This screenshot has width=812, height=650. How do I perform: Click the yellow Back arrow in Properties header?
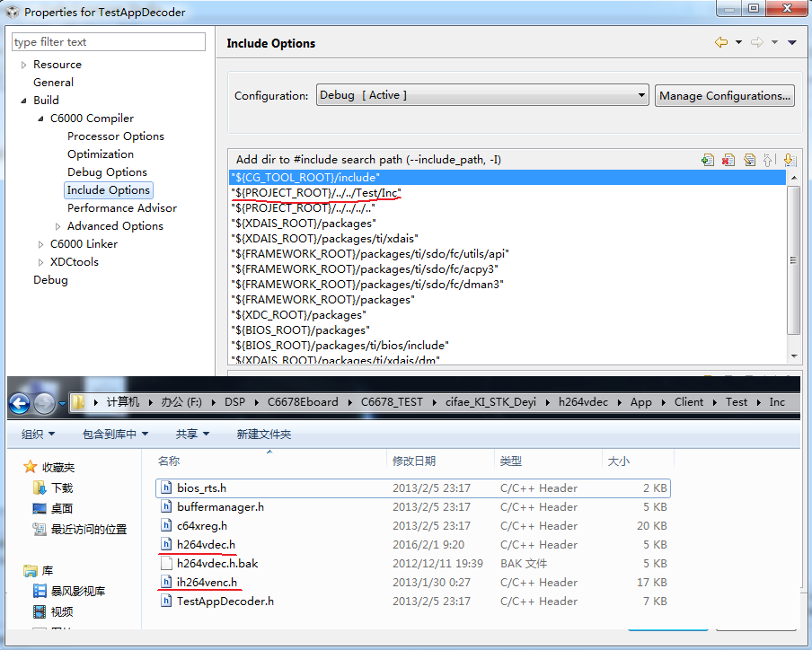720,42
